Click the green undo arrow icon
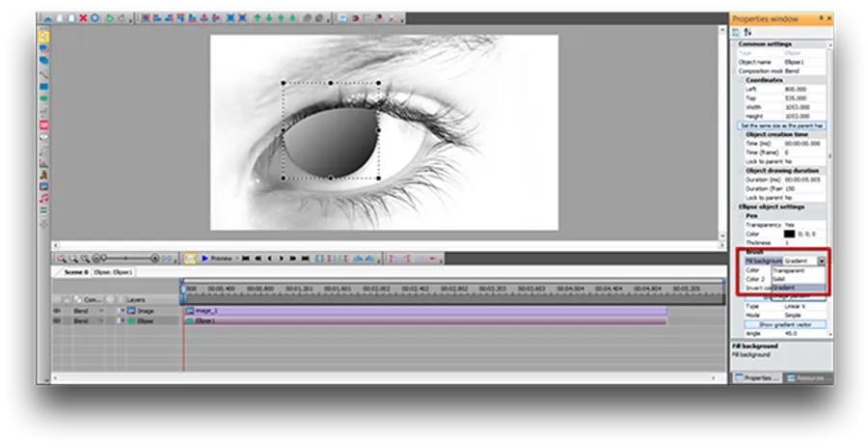 [x=109, y=18]
